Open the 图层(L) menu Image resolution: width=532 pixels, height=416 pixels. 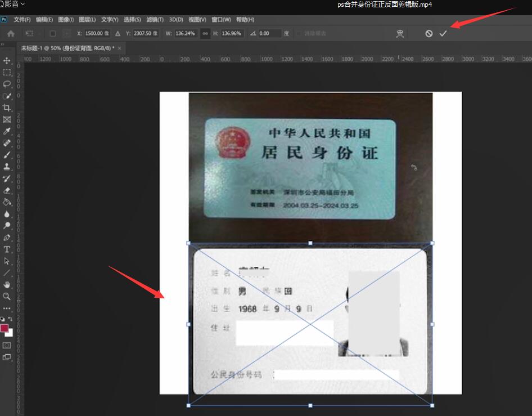click(x=87, y=20)
